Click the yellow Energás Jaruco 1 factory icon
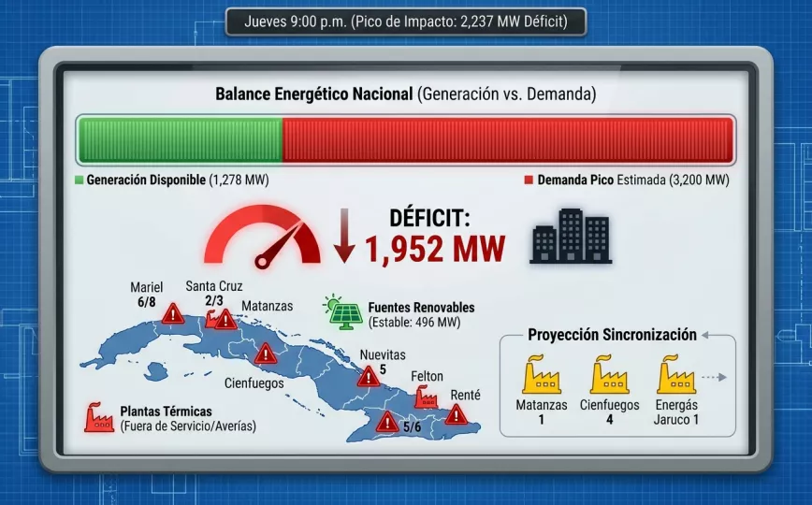The image size is (812, 505). [x=676, y=375]
